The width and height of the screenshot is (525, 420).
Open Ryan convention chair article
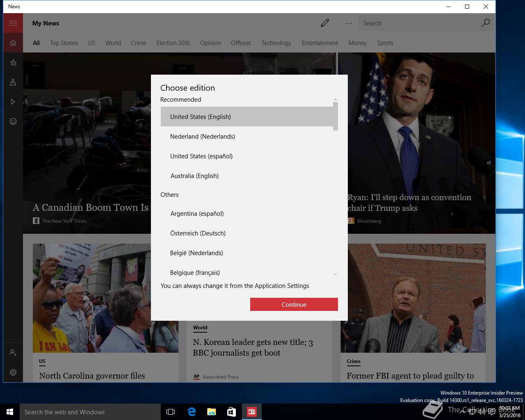pos(409,203)
